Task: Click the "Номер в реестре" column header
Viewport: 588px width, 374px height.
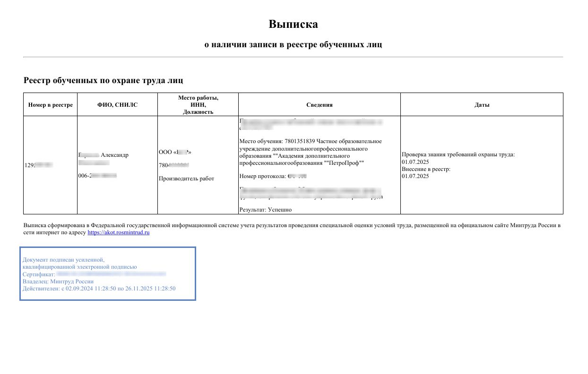Action: pos(50,105)
